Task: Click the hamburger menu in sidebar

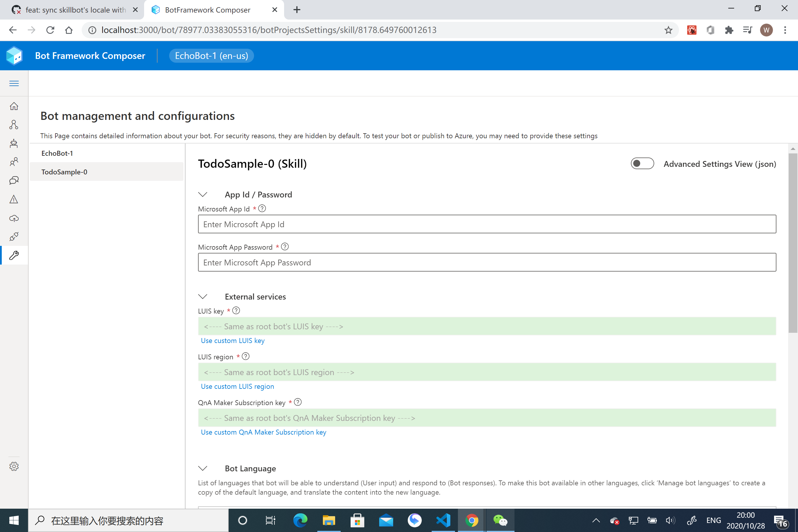Action: tap(14, 83)
